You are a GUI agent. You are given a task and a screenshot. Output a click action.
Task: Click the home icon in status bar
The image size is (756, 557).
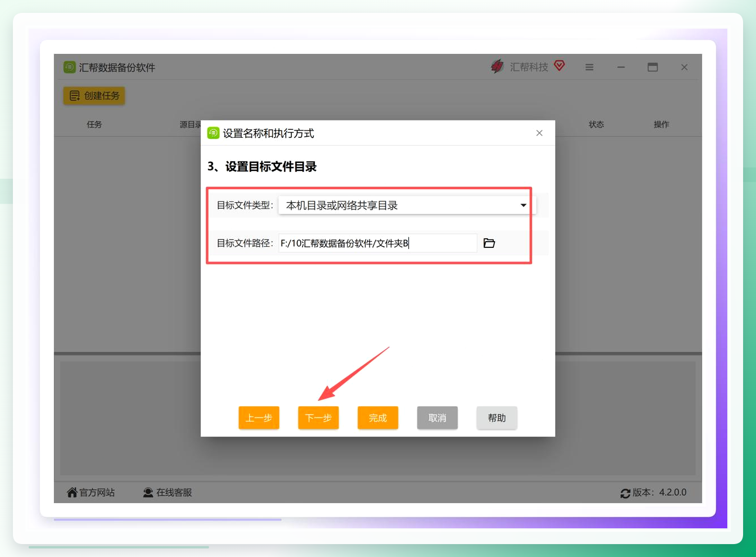72,492
